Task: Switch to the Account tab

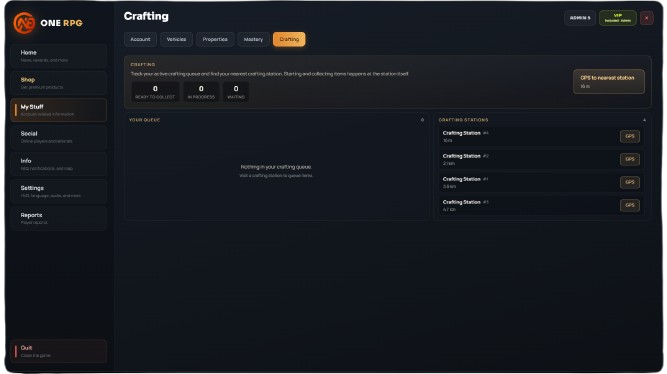Action: 140,39
